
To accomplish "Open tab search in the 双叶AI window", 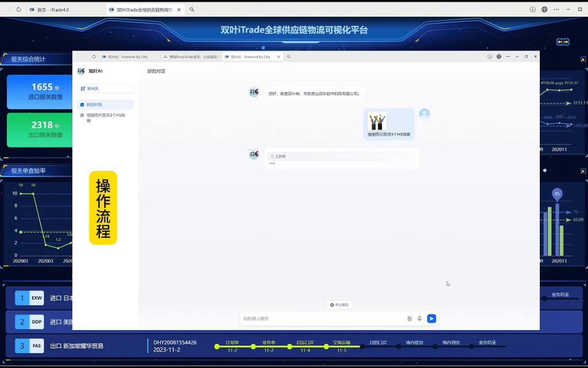I will tap(288, 57).
